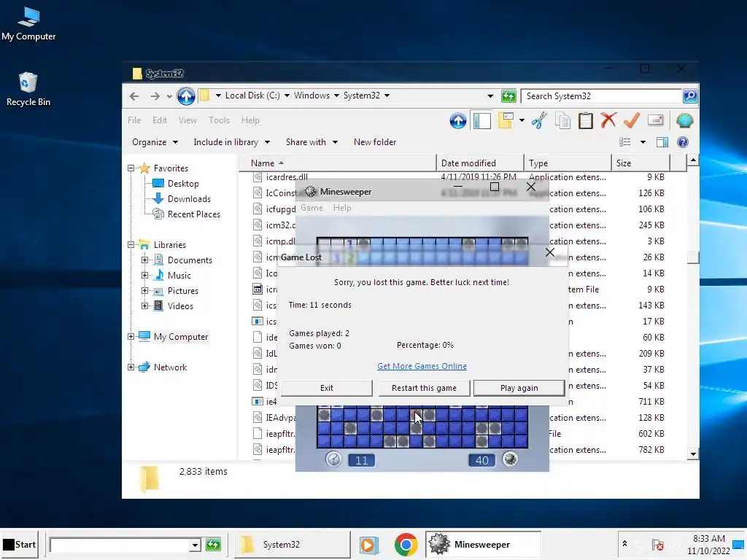Click the mine counter icon in Minesweeper
The height and width of the screenshot is (560, 747).
coord(510,459)
